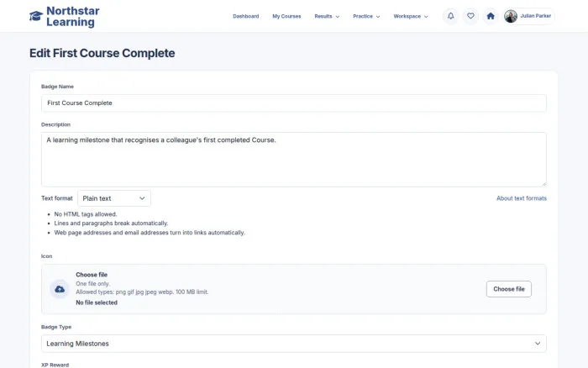
Task: Click the Description textarea resize handle
Action: click(543, 184)
